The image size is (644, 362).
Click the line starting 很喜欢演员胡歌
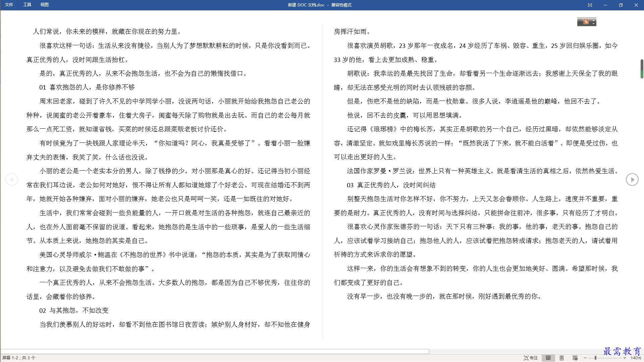coord(482,46)
